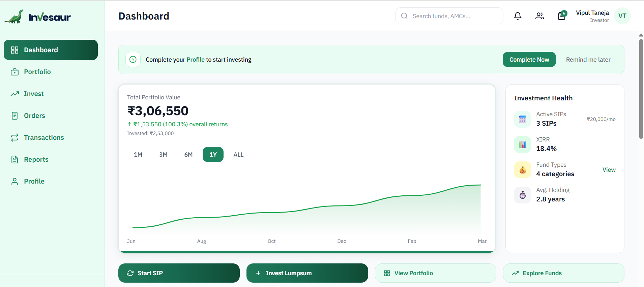644x287 pixels.
Task: Open Invest section in sidebar
Action: 51,94
